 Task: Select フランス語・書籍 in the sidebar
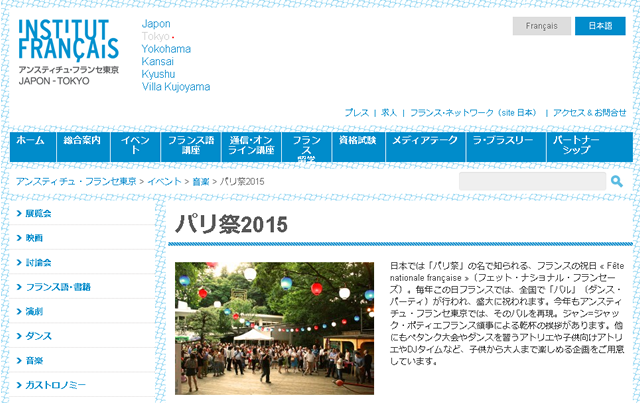pos(58,287)
